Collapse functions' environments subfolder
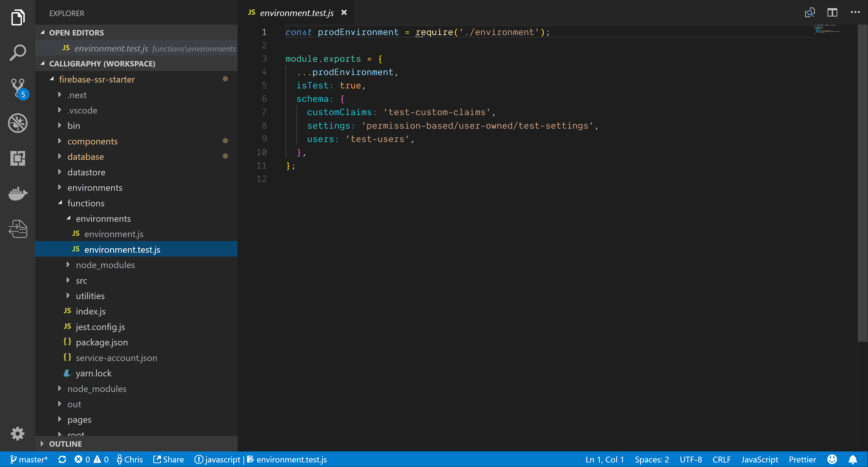Viewport: 868px width, 467px height. point(136,219)
